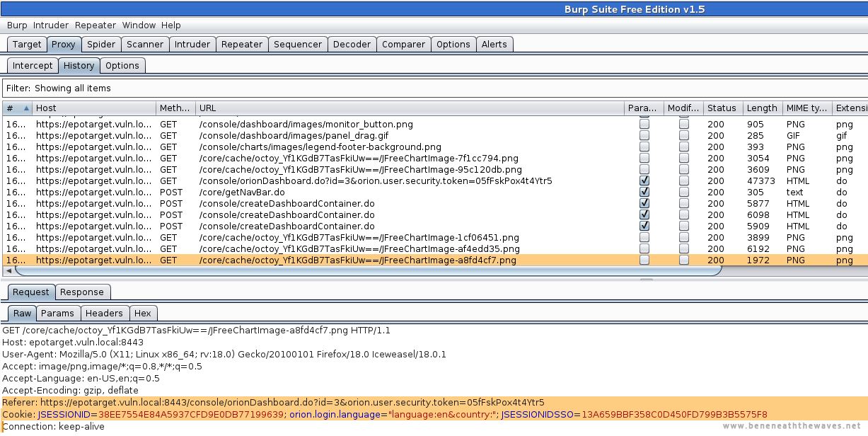Click length value 5909 in the table

758,226
